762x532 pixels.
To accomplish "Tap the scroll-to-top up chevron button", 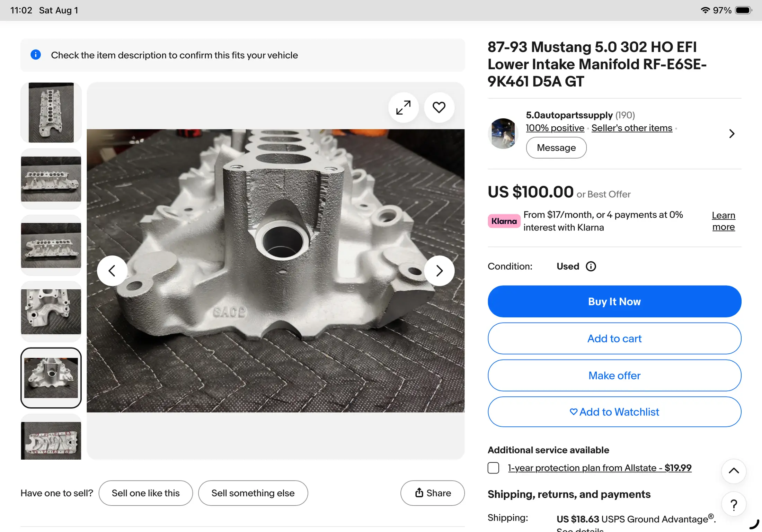I will point(734,471).
